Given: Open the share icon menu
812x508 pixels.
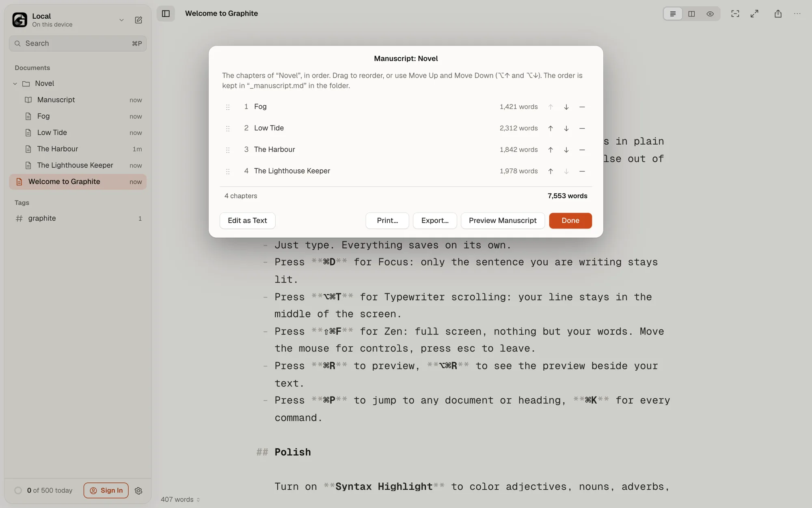Looking at the screenshot, I should click(778, 14).
